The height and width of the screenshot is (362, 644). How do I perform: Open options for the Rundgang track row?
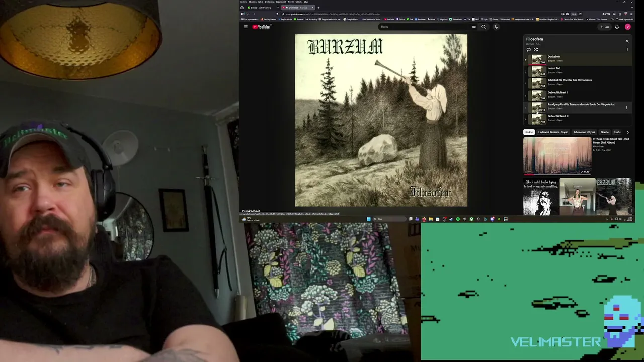(x=627, y=107)
